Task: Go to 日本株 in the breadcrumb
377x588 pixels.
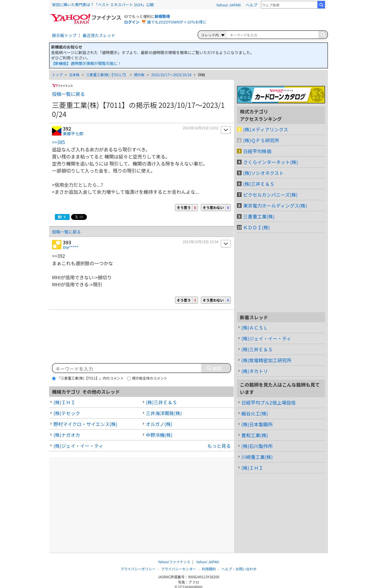Action: pyautogui.click(x=74, y=75)
